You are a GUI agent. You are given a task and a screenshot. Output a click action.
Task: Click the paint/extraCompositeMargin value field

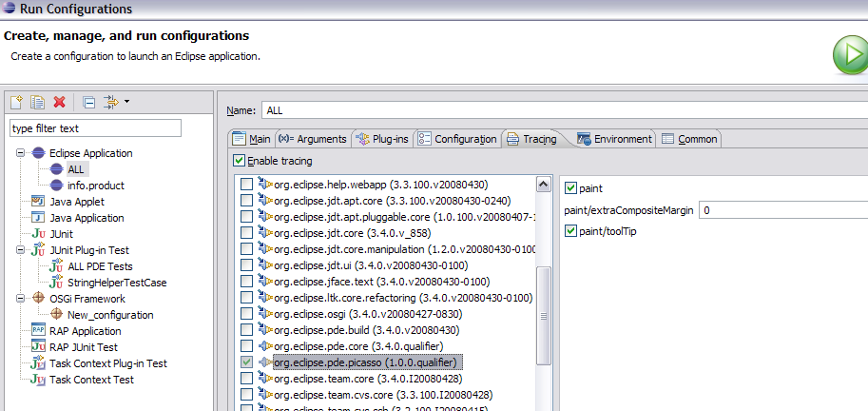tap(783, 210)
